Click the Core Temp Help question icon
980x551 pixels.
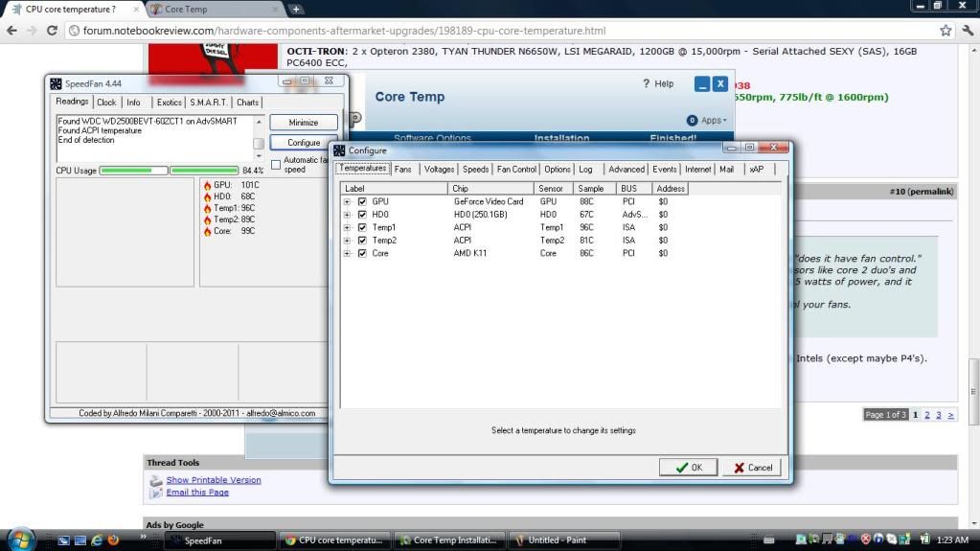[x=647, y=83]
